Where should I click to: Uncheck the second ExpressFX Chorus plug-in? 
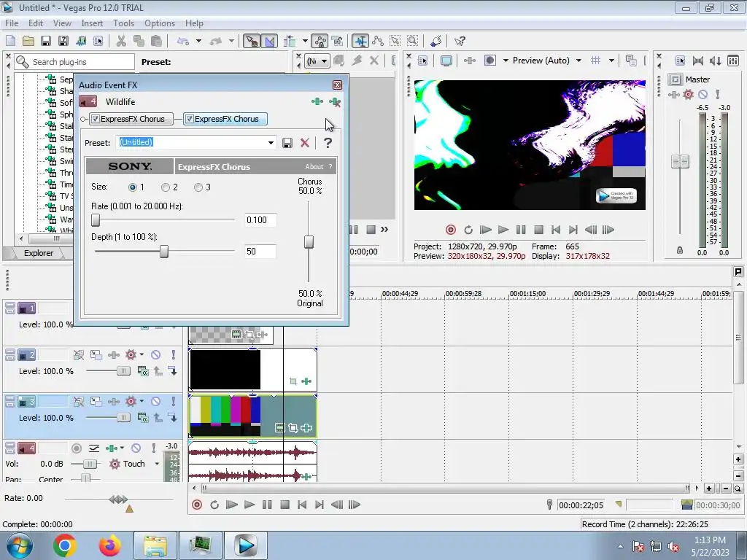(190, 119)
